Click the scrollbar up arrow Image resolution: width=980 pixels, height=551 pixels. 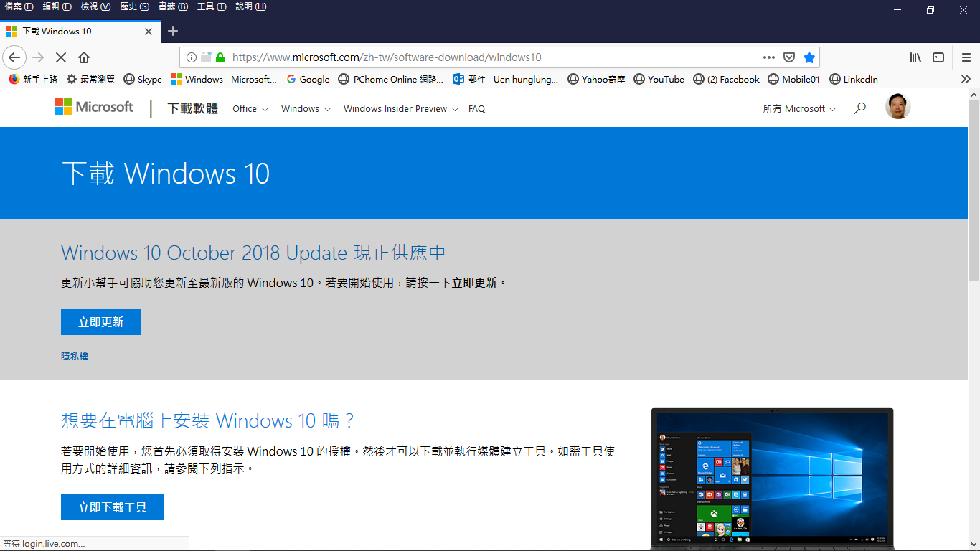coord(974,95)
